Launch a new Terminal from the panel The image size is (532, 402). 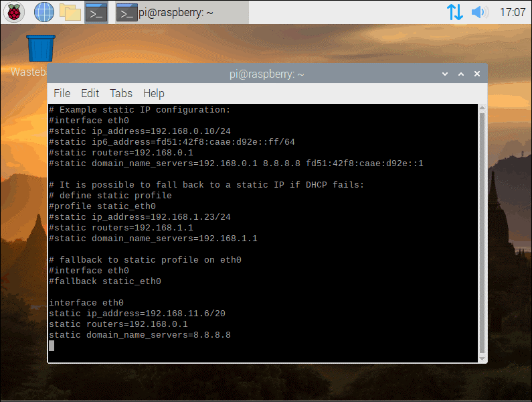(x=96, y=13)
